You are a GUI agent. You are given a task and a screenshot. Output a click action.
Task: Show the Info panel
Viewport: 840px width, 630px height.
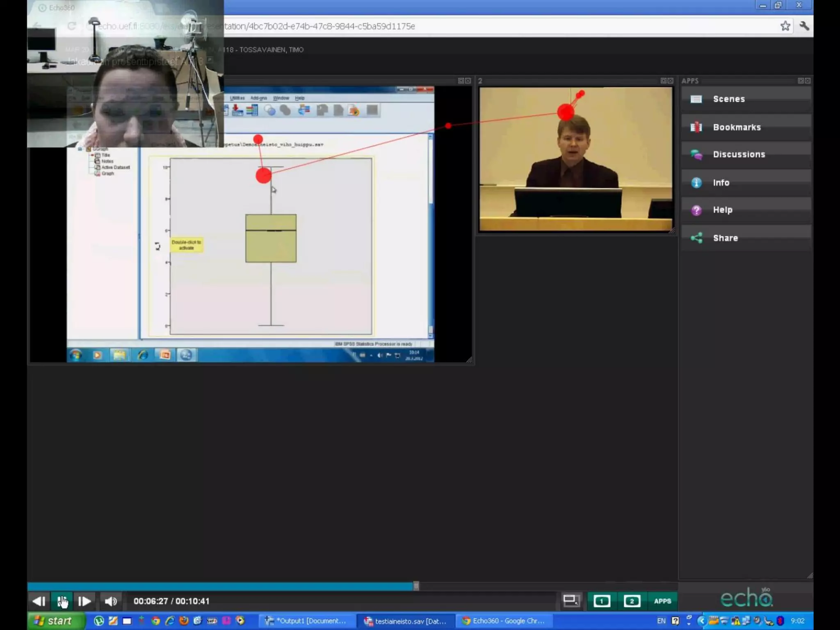(721, 183)
